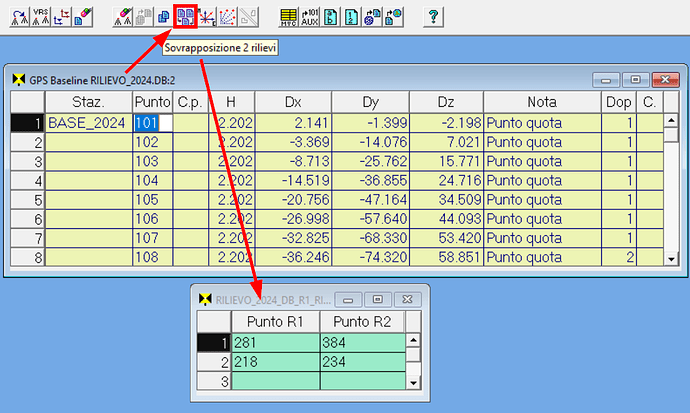690x413 pixels.
Task: Click the blue overlapping documents icon
Action: click(x=164, y=17)
